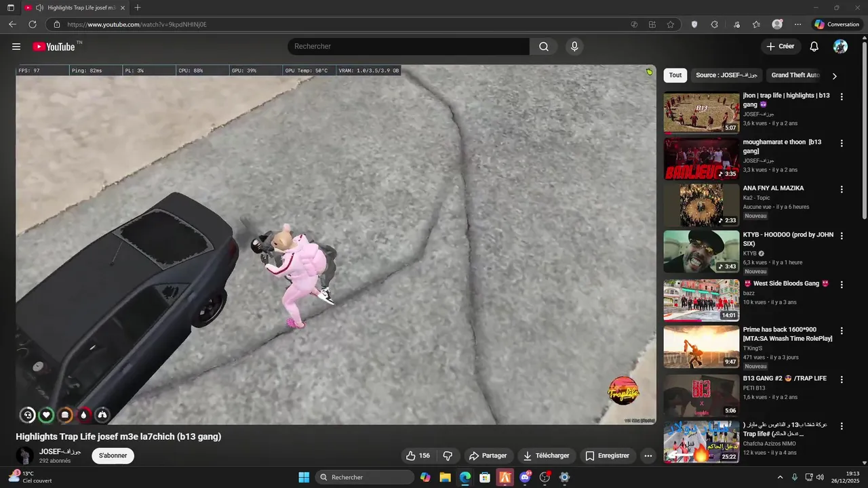Open options for B13 GANG #2 video

click(842, 380)
